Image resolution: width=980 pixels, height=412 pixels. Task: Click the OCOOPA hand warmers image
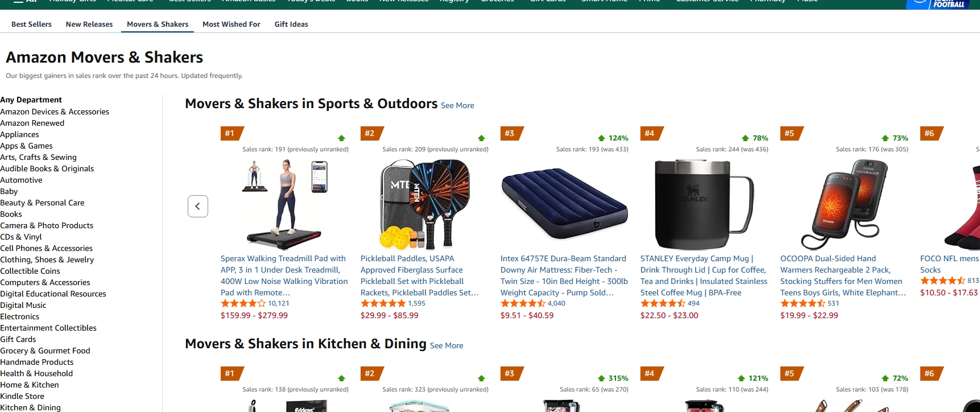tap(844, 204)
